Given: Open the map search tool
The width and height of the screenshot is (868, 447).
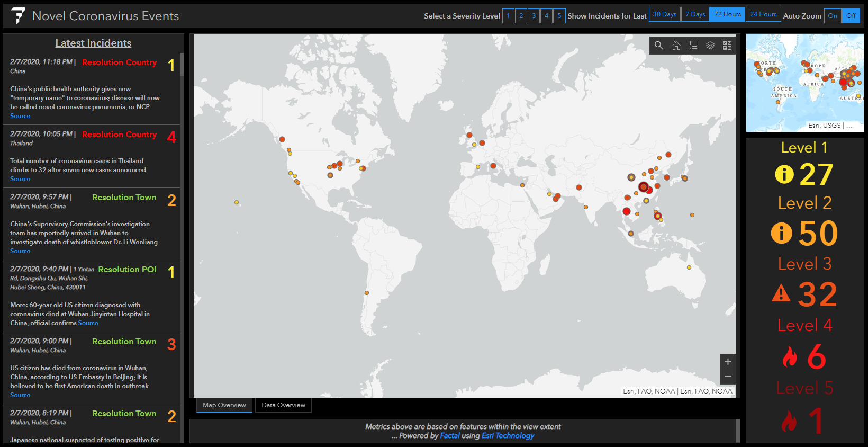Looking at the screenshot, I should coord(658,46).
